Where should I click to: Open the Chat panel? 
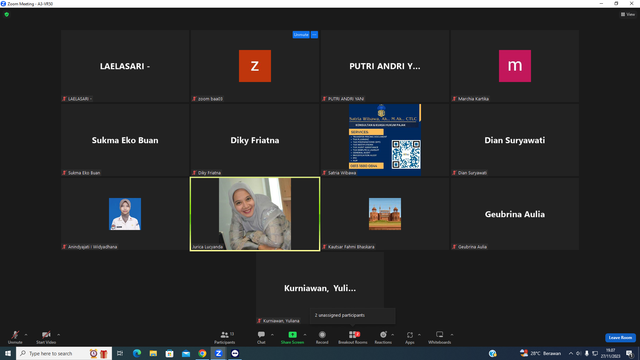261,337
